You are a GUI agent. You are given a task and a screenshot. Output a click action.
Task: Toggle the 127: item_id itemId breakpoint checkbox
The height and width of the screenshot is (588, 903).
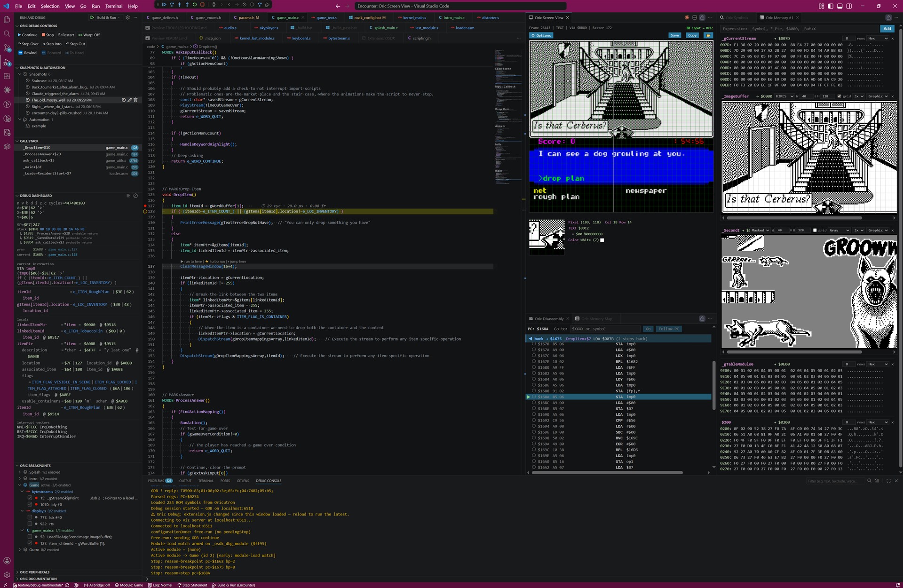coord(30,543)
